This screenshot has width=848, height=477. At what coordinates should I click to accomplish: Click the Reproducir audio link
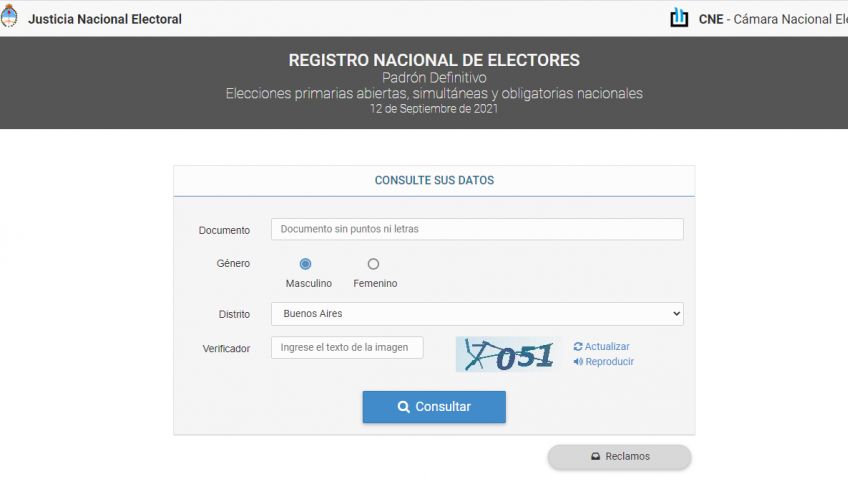(x=609, y=362)
